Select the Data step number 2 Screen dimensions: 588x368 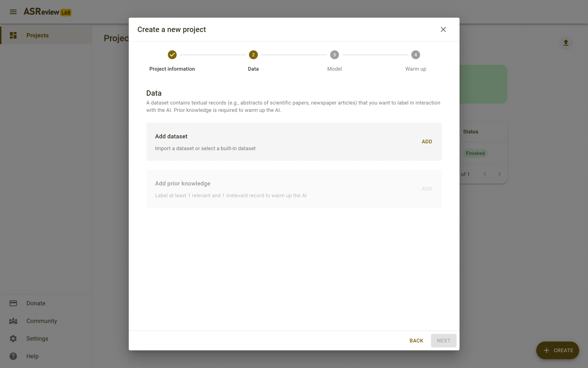point(253,55)
